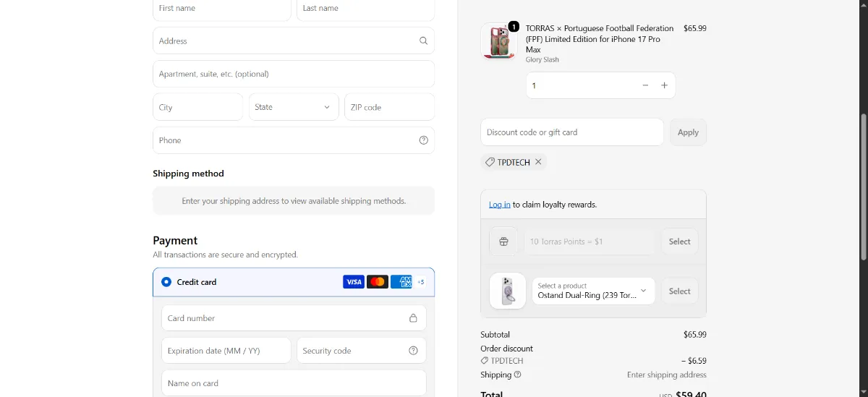
Task: Click the TPDTECH applied discount tag
Action: tap(514, 162)
